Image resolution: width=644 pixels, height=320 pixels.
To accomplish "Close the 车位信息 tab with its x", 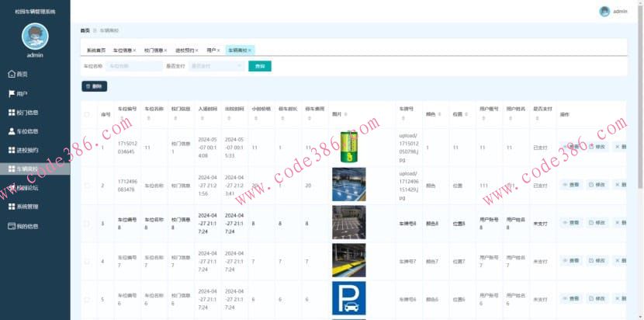I will (134, 50).
